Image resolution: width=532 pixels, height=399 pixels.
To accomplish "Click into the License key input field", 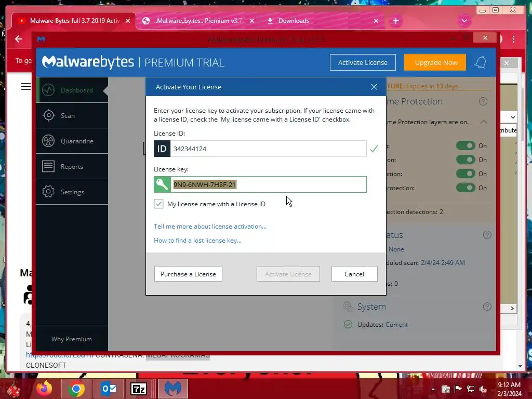I will (x=269, y=184).
